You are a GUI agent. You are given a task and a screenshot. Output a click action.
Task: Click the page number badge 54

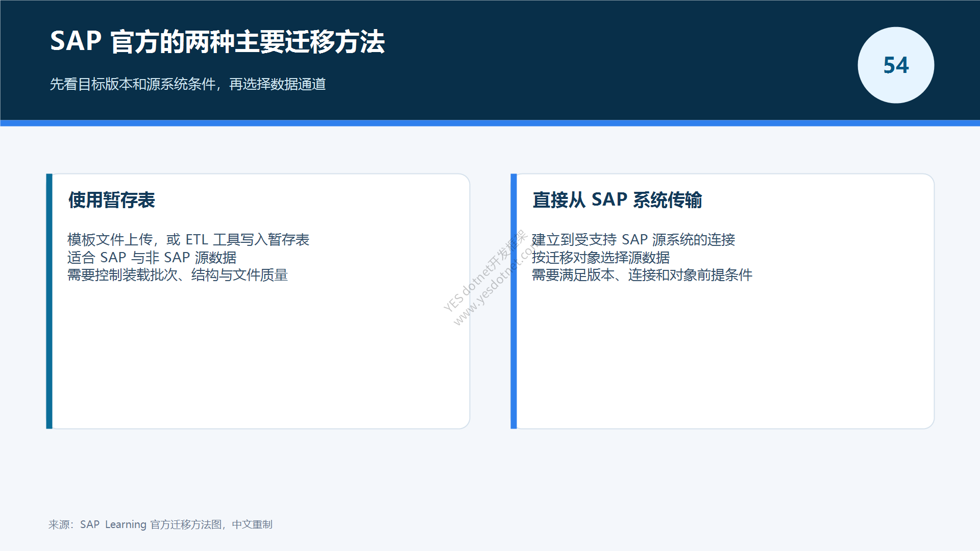[896, 65]
